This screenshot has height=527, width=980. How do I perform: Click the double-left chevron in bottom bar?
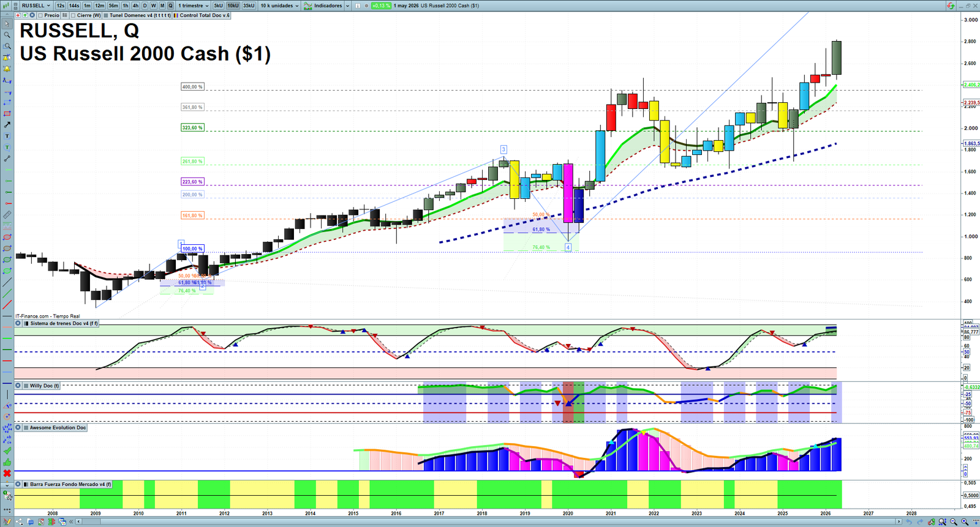pos(71,521)
